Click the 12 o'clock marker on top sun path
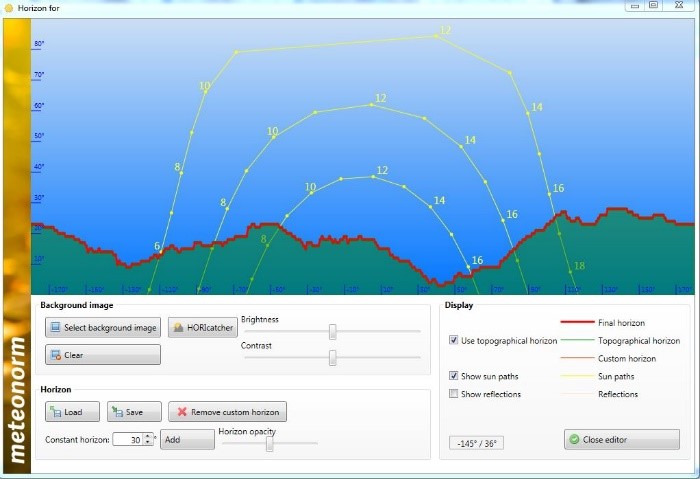The width and height of the screenshot is (700, 479). click(437, 36)
